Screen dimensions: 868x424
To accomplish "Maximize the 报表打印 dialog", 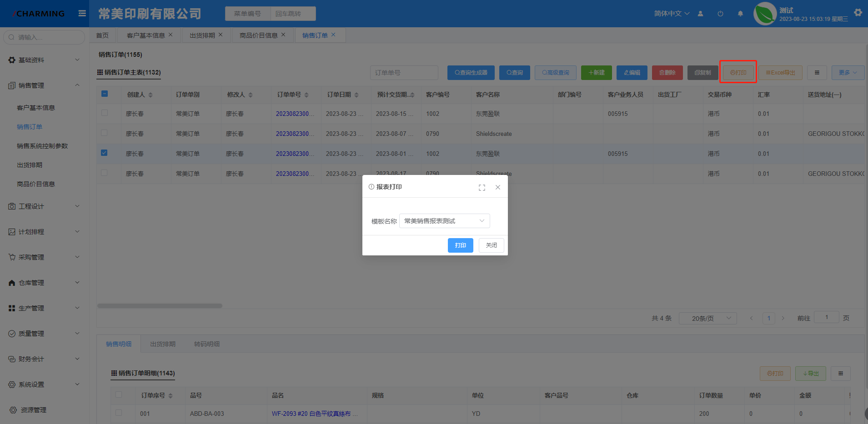I will tap(482, 187).
